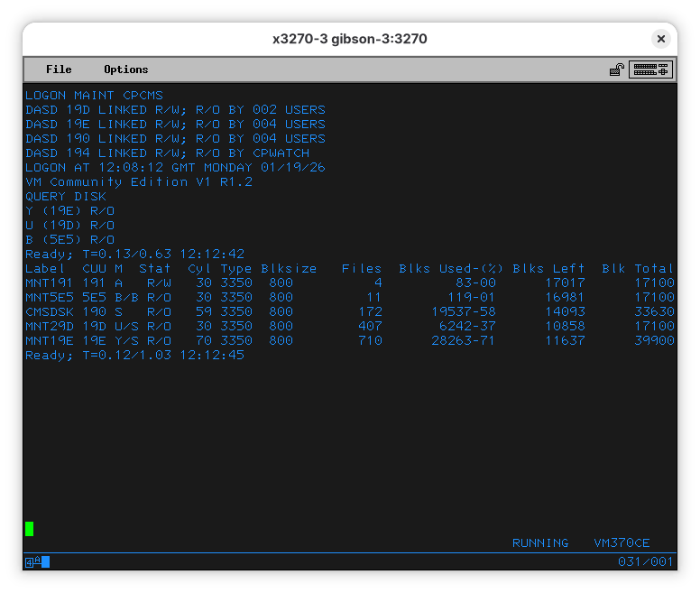The width and height of the screenshot is (700, 593).
Task: Click the 16981 blocks left value
Action: [565, 297]
